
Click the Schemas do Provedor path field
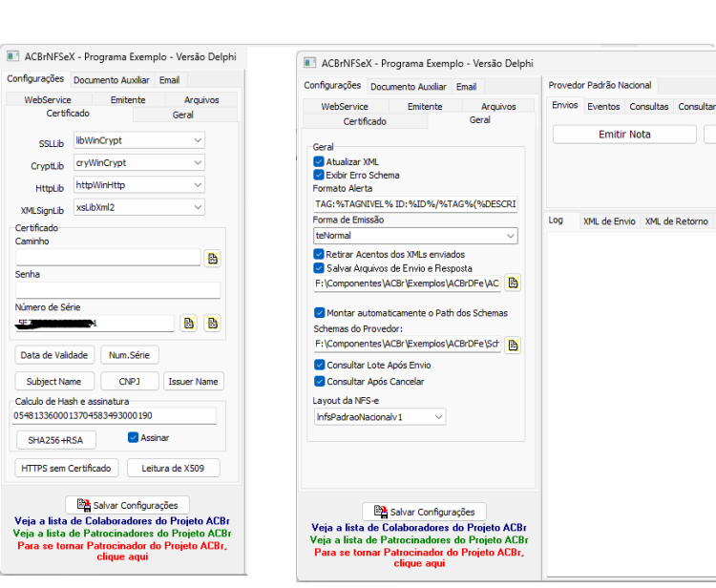coord(408,344)
